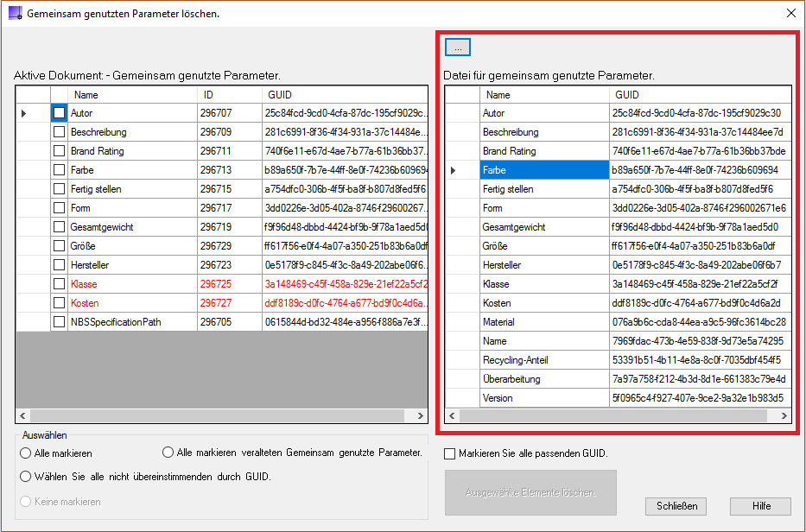Image resolution: width=806 pixels, height=532 pixels.
Task: Select the Gesamtgewicht checkbox
Action: 59,226
